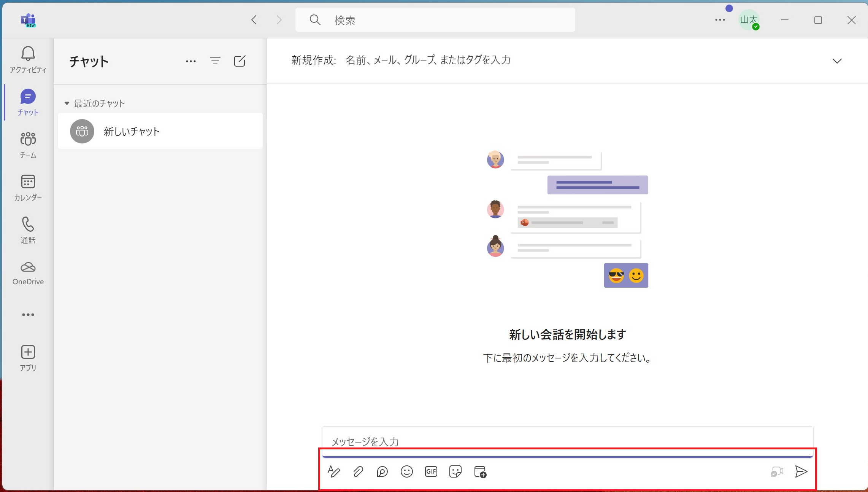Viewport: 868px width, 492px height.
Task: Close the Teams window
Action: (x=852, y=20)
